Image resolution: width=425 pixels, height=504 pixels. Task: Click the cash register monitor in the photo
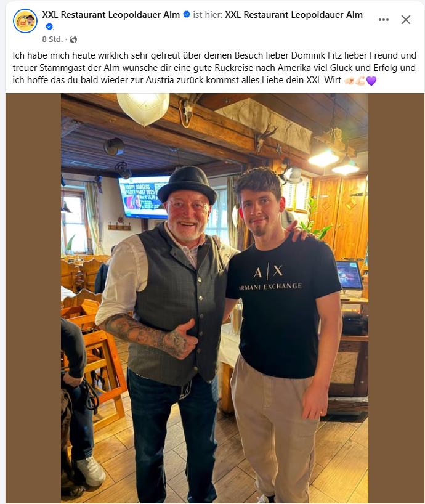point(349,275)
